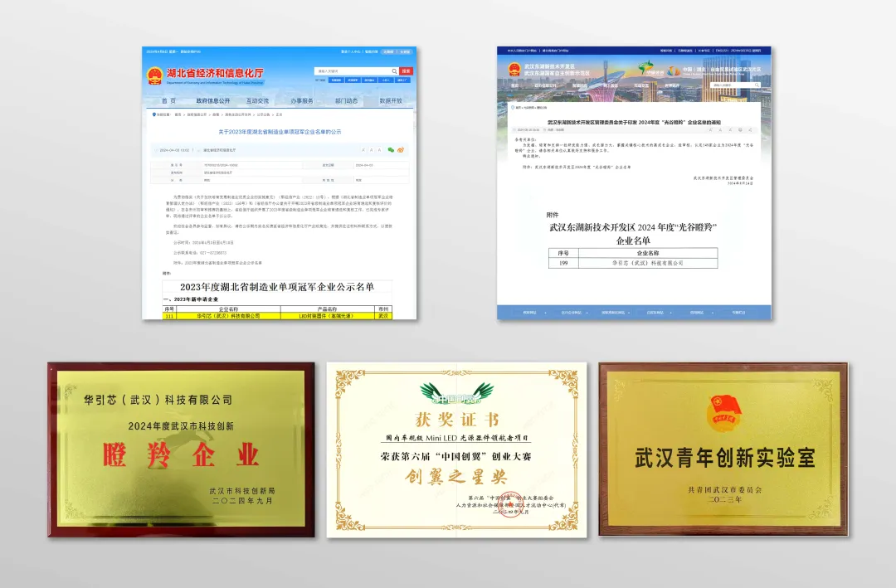
Task: Click the red 搜索 search button
Action: tap(406, 70)
